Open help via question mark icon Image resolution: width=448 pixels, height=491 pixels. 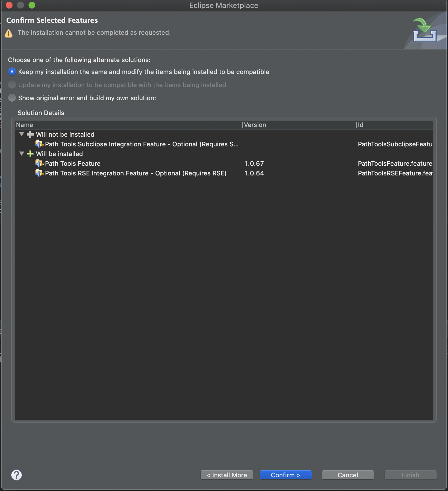pos(17,475)
